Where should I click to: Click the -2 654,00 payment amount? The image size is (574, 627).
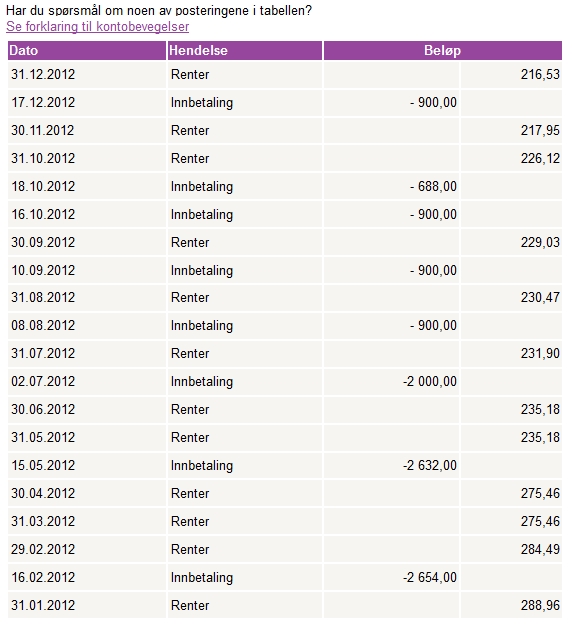[x=430, y=577]
